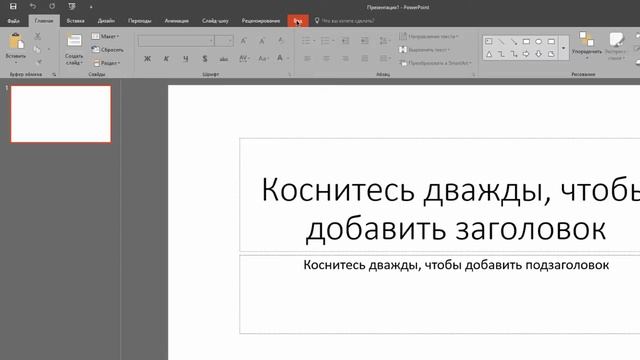Viewport: 640px width, 360px height.
Task: Click the decrease indent icon
Action: tap(345, 41)
